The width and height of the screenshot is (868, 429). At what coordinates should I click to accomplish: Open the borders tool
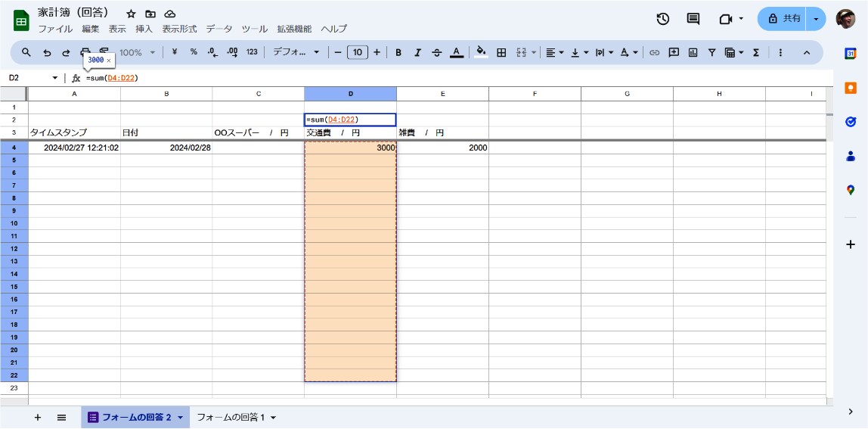point(501,53)
